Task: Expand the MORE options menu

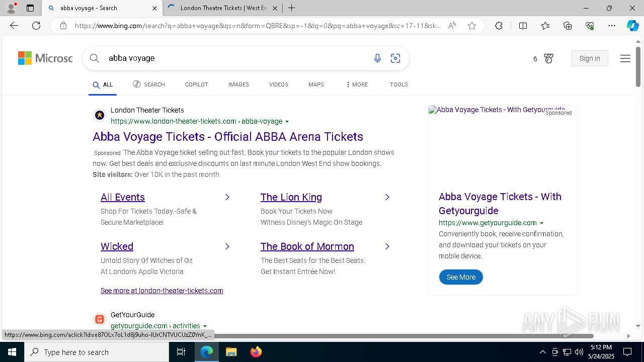Action: coord(357,84)
